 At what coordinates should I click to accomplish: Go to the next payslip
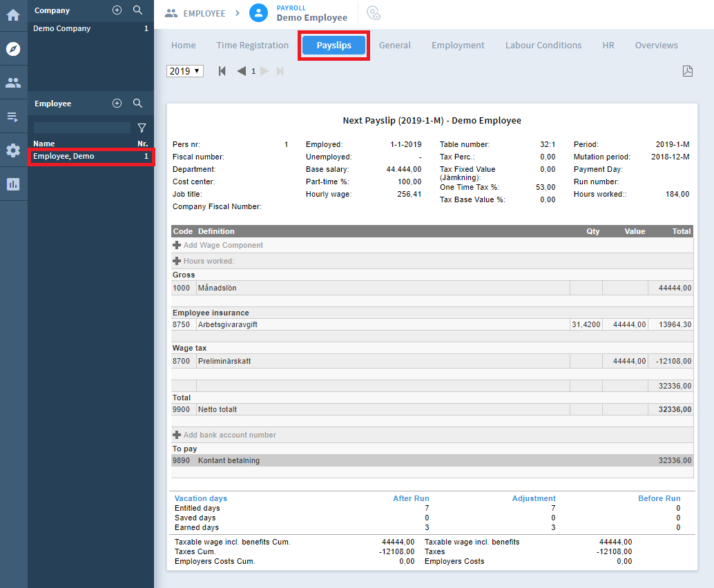tap(264, 71)
